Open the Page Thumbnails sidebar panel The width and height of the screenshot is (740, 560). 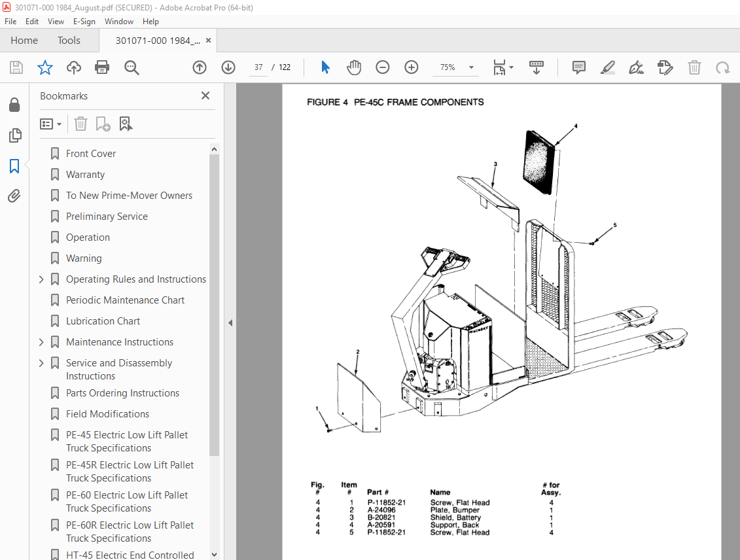click(15, 135)
